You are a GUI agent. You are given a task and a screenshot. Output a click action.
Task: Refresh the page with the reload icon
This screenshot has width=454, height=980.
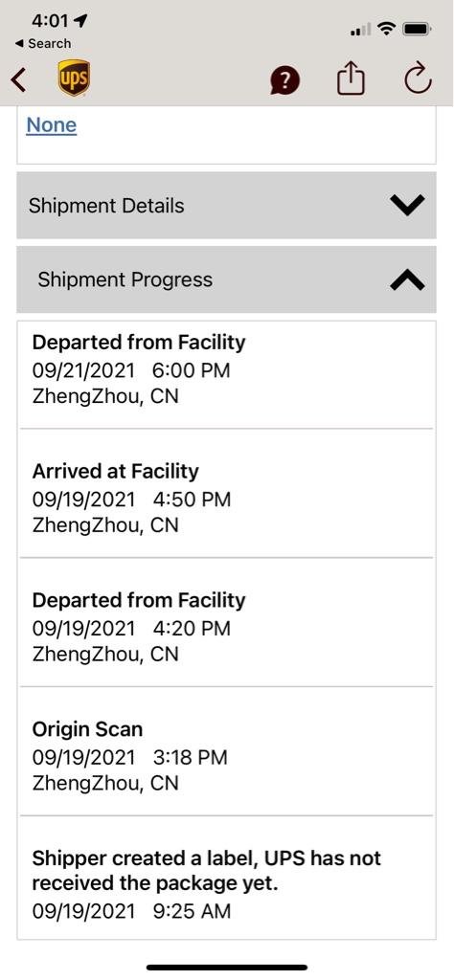[x=418, y=78]
